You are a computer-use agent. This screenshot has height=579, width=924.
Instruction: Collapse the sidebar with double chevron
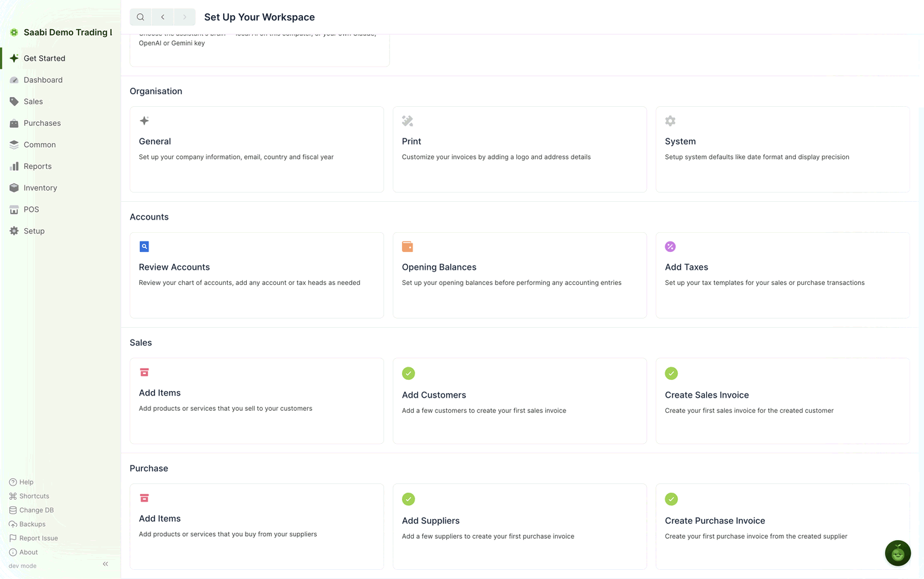pyautogui.click(x=106, y=564)
